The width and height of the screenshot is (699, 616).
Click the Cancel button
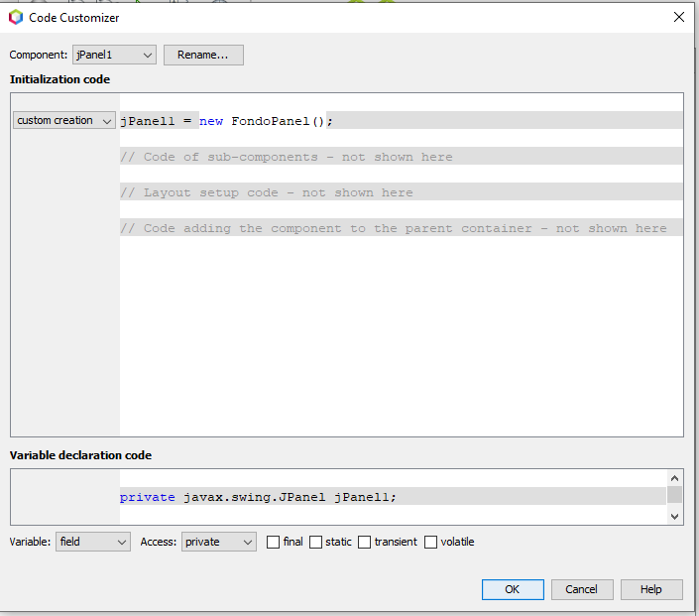coord(582,589)
